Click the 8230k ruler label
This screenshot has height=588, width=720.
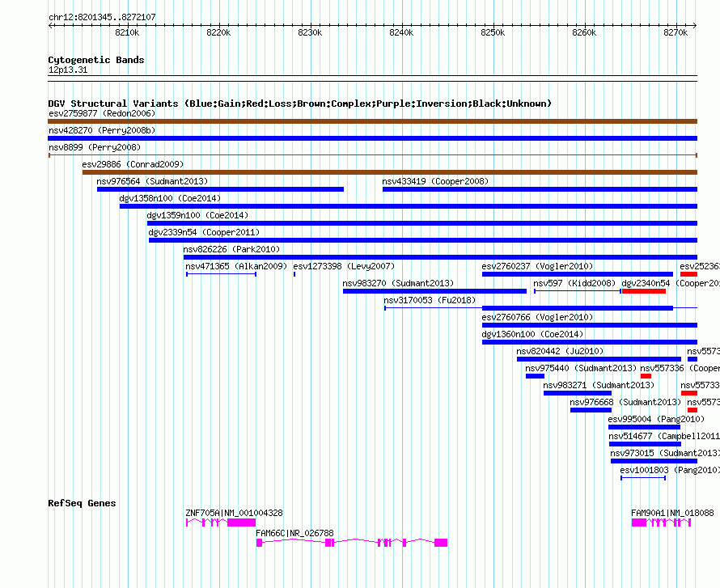click(310, 32)
